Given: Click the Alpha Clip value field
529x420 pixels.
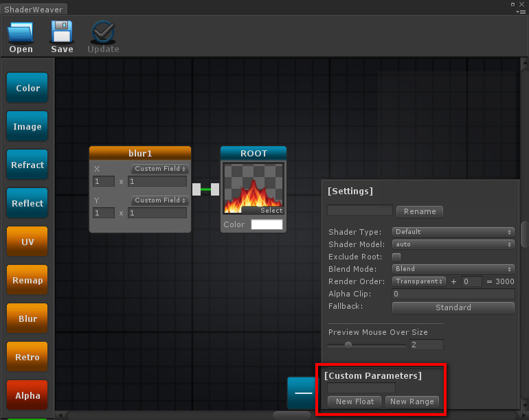Looking at the screenshot, I should pyautogui.click(x=453, y=294).
